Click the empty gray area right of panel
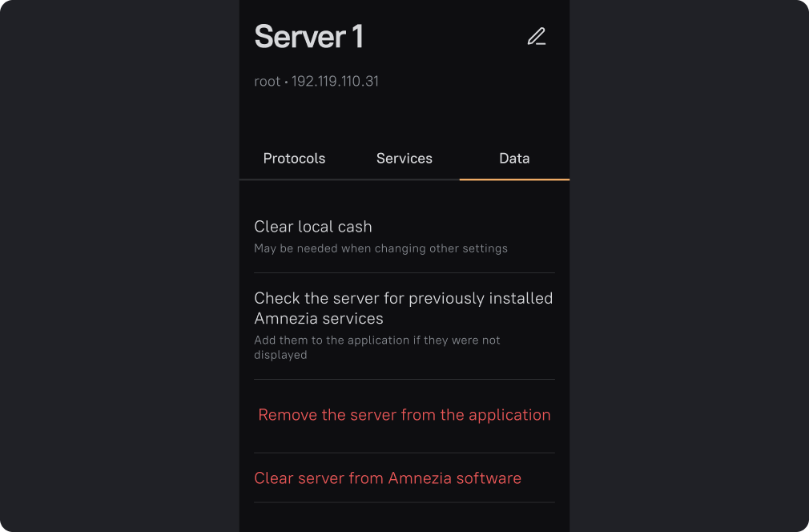The image size is (809, 532). [689, 266]
